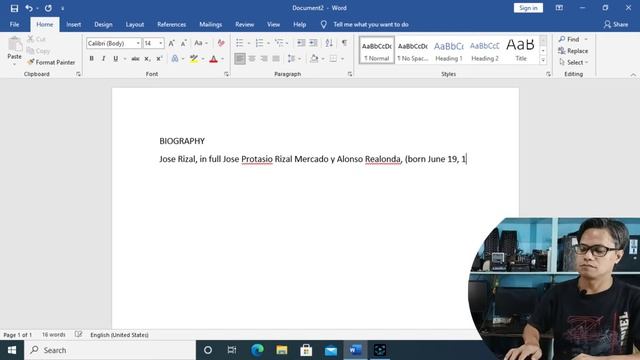Apply the Heading 1 style
The image size is (640, 360).
coord(449,50)
